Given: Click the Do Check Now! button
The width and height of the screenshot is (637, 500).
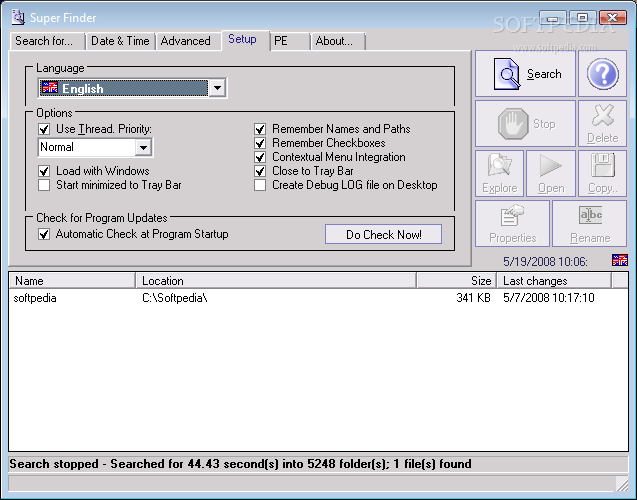Looking at the screenshot, I should 383,234.
